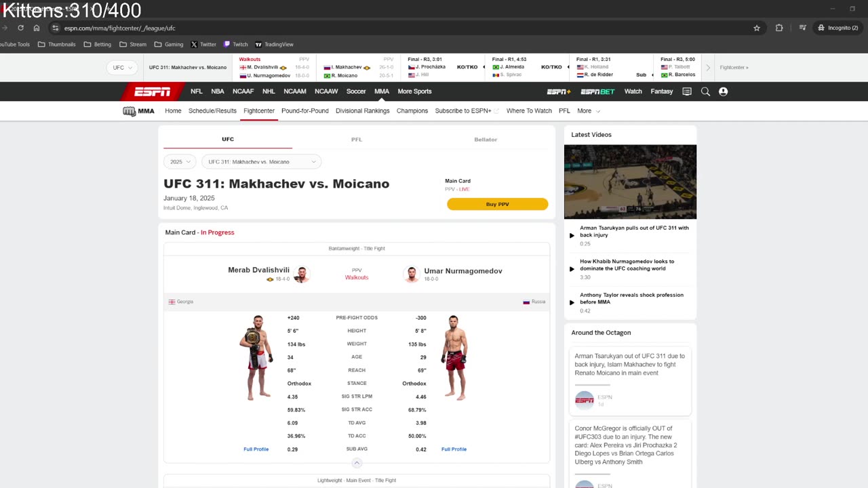Click the Umar Nurmagomedov fighter name

463,271
